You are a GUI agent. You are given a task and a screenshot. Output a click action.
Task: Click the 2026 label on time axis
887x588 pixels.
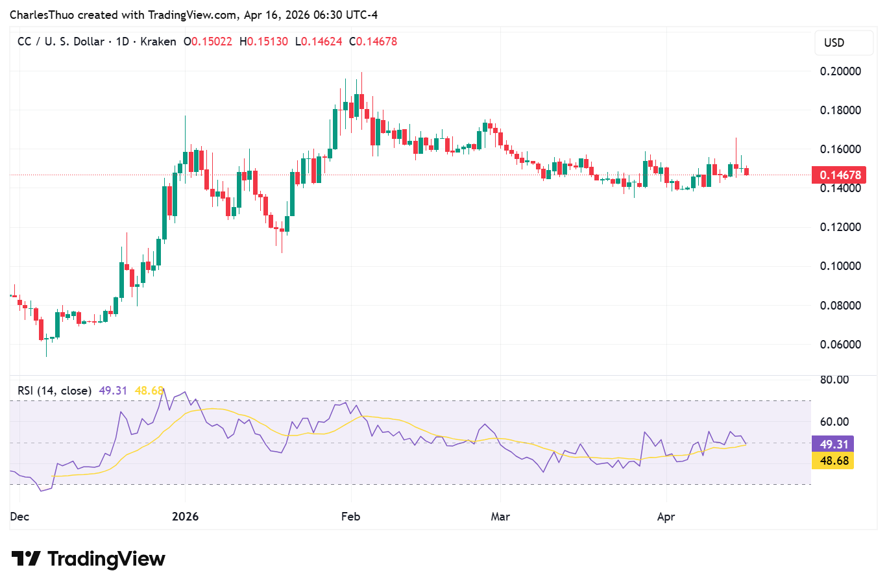click(185, 517)
